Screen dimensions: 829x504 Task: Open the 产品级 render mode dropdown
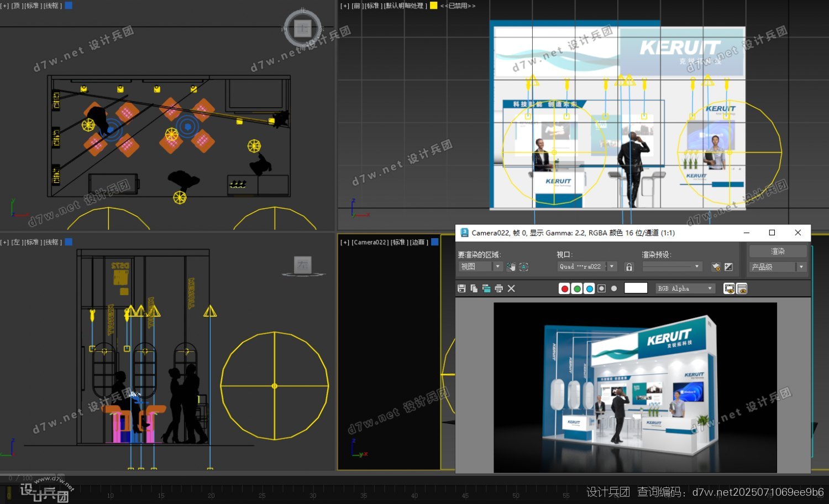pyautogui.click(x=778, y=267)
